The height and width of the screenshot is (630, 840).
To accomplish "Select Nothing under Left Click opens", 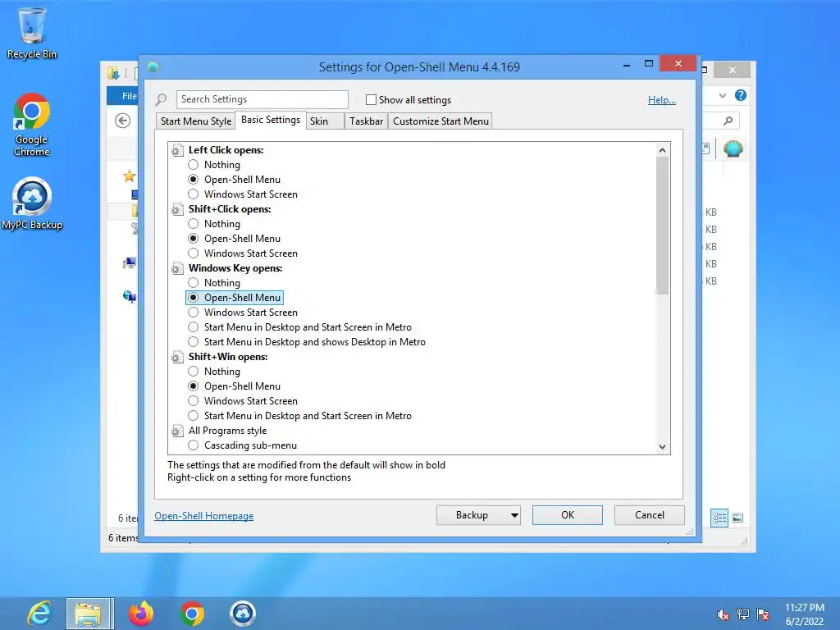I will tap(194, 164).
